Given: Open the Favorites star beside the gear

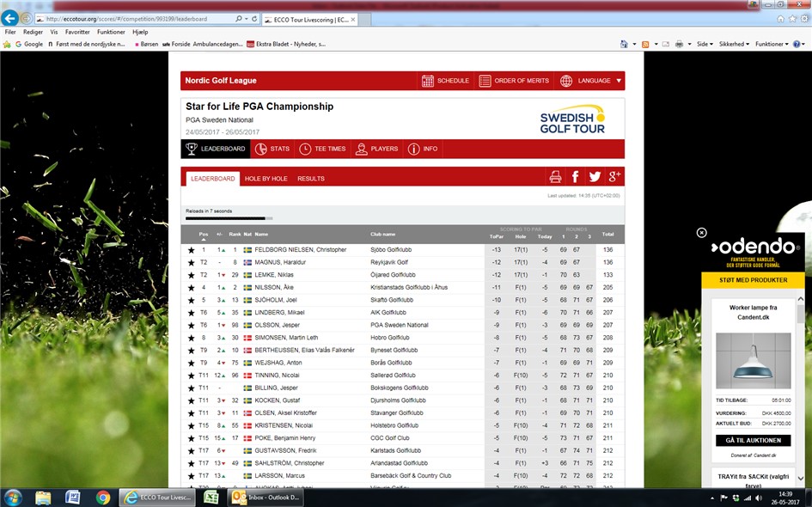Looking at the screenshot, I should pos(792,19).
